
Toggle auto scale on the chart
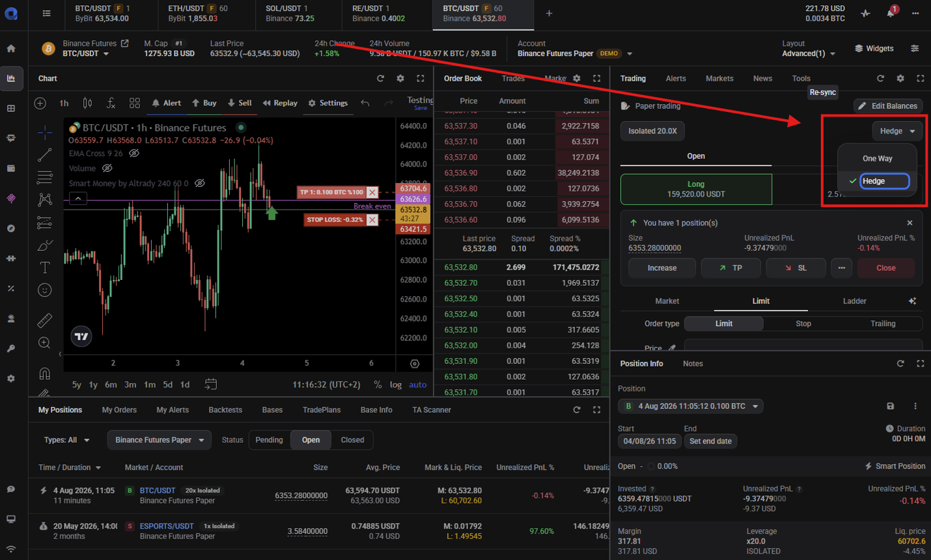(x=418, y=385)
